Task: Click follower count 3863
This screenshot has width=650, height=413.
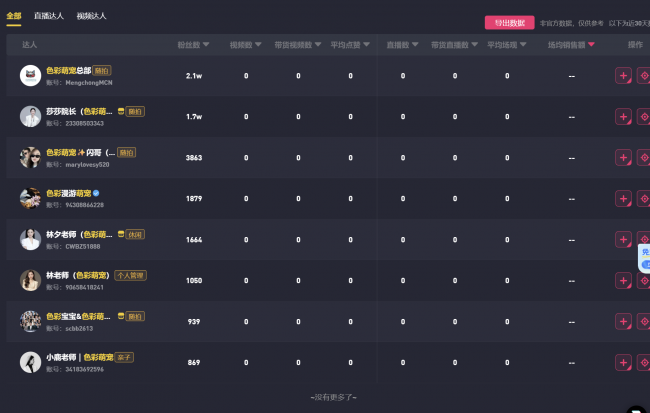Action: [194, 158]
